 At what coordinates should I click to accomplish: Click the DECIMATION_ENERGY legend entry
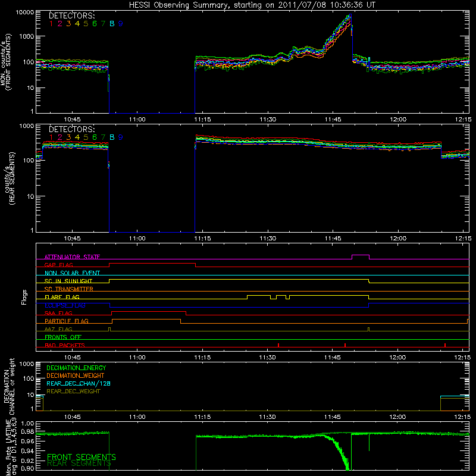pyautogui.click(x=76, y=368)
